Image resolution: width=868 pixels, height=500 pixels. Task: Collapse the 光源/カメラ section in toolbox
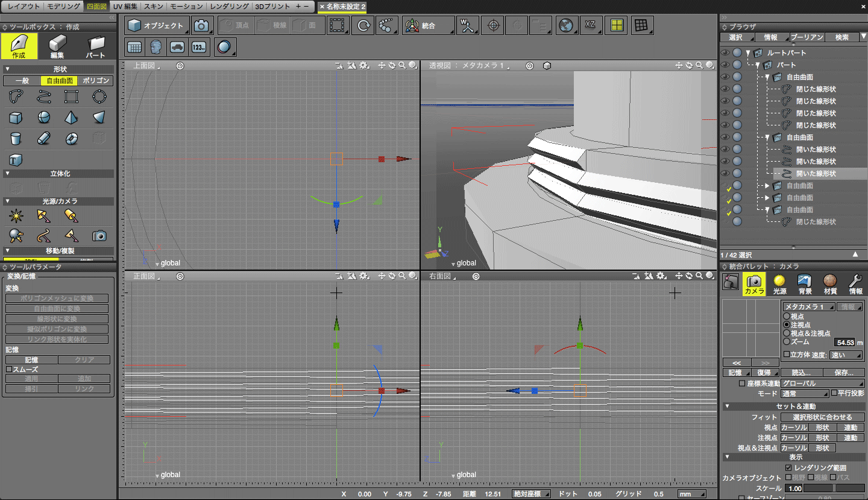tap(7, 201)
